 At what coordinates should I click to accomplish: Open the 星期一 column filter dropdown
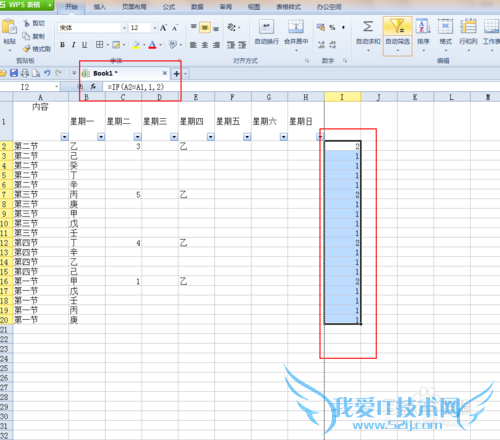(x=101, y=137)
